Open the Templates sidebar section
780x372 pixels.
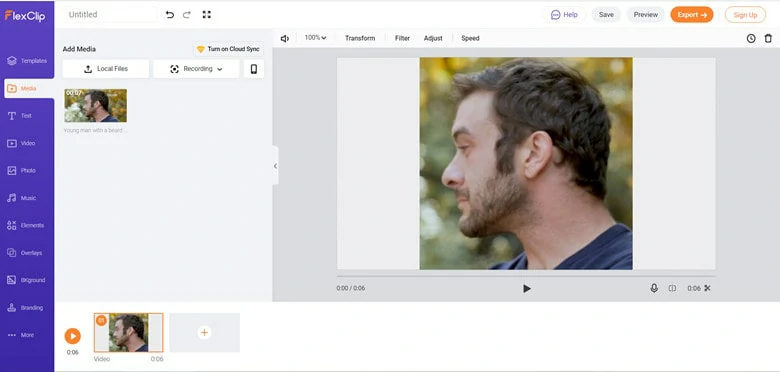(27, 61)
